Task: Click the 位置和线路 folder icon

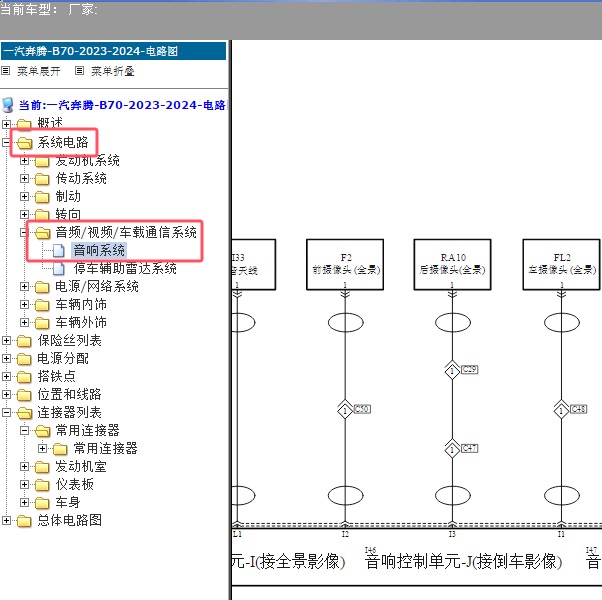Action: (24, 395)
